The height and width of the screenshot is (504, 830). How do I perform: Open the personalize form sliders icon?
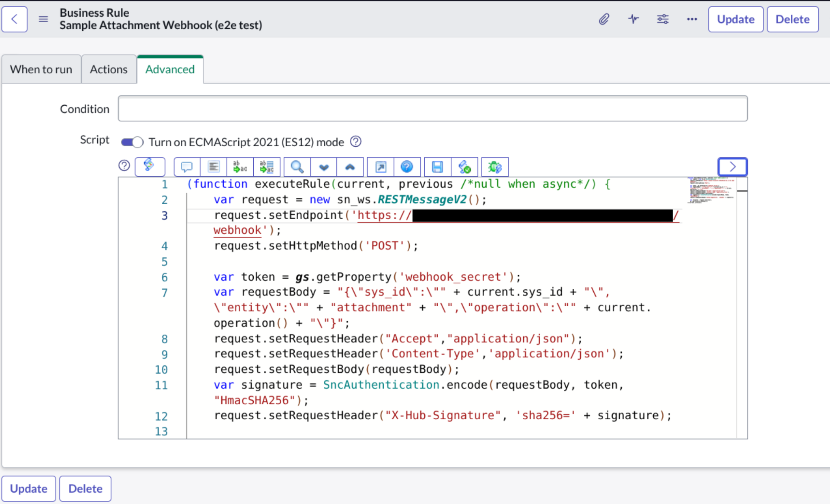pos(663,19)
